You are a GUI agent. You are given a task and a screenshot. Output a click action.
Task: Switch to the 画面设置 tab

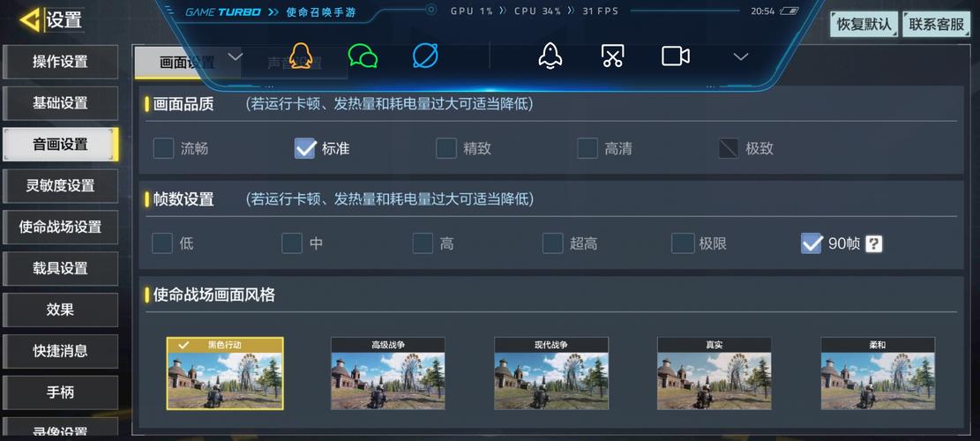tap(188, 63)
